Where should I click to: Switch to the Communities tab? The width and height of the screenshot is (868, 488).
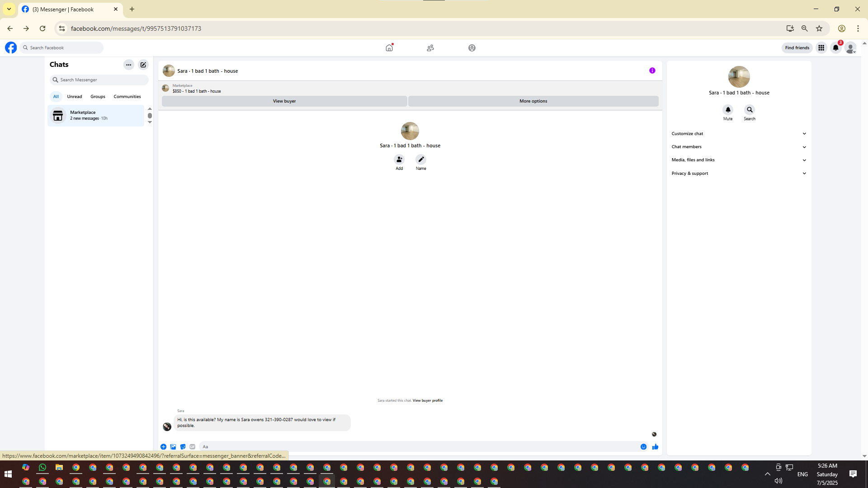click(x=127, y=97)
